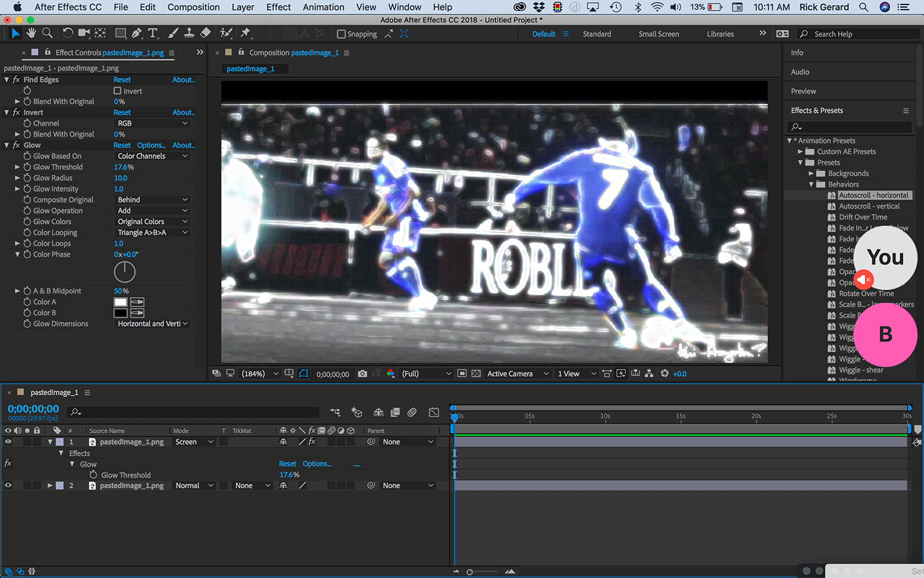Viewport: 924px width, 578px height.
Task: Click About link for Invert effect
Action: (x=184, y=112)
